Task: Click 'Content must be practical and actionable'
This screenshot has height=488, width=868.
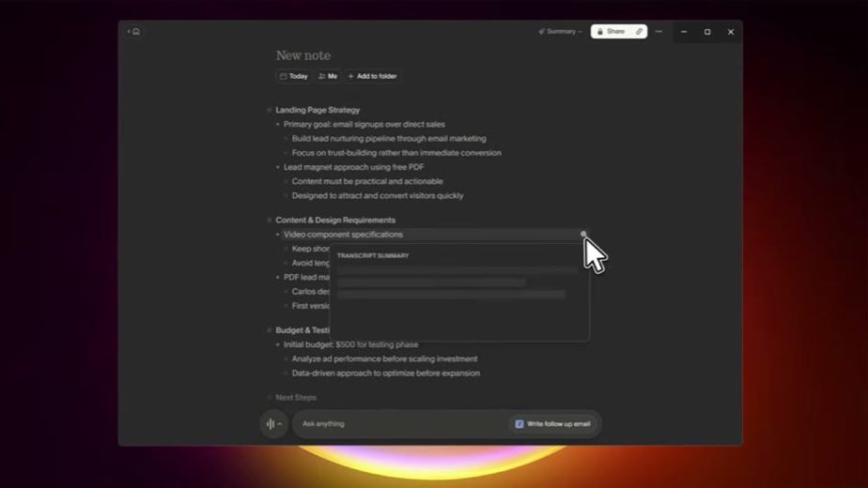Action: (367, 181)
